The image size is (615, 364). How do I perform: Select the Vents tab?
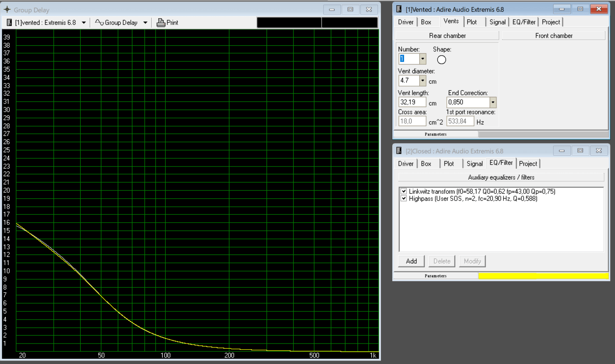[451, 21]
